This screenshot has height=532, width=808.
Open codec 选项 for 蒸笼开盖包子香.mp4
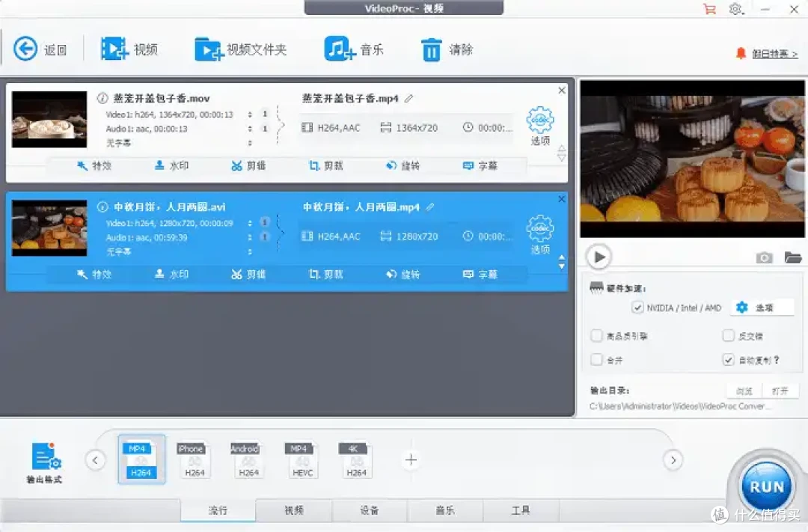540,126
